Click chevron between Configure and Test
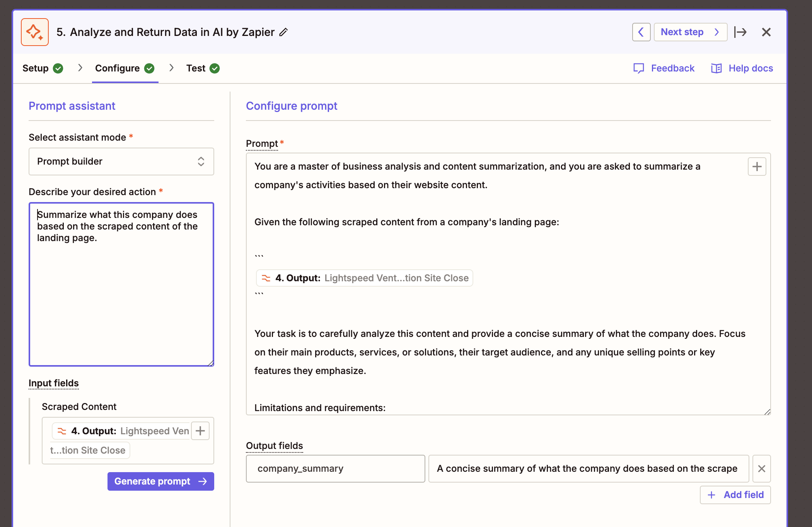The width and height of the screenshot is (812, 527). pyautogui.click(x=171, y=68)
